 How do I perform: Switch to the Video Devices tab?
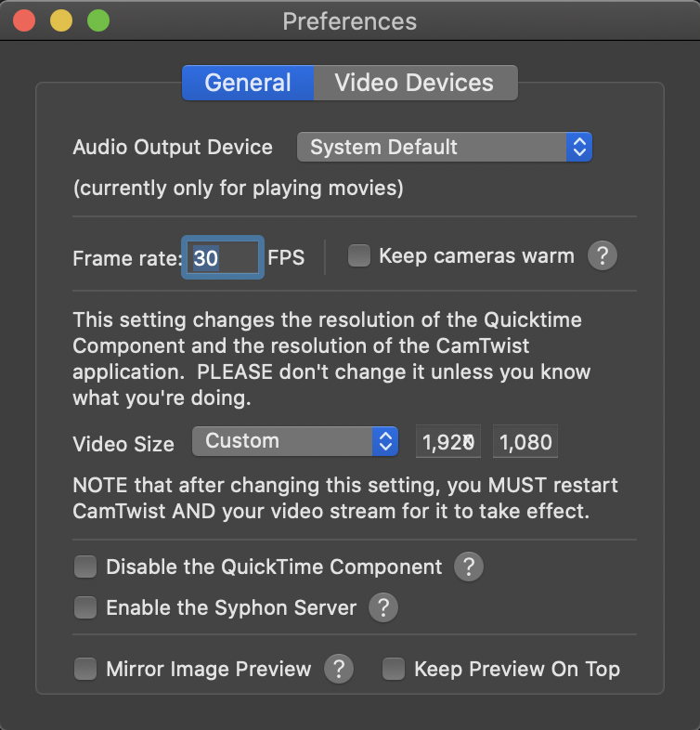tap(414, 83)
